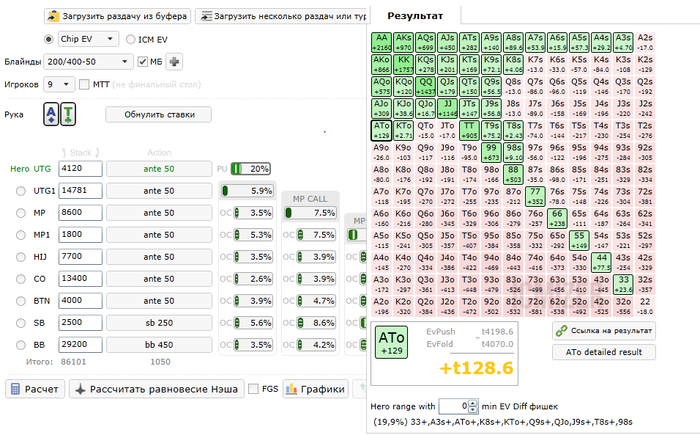Select the MP1 player radio button
This screenshot has width=700, height=435.
point(21,235)
